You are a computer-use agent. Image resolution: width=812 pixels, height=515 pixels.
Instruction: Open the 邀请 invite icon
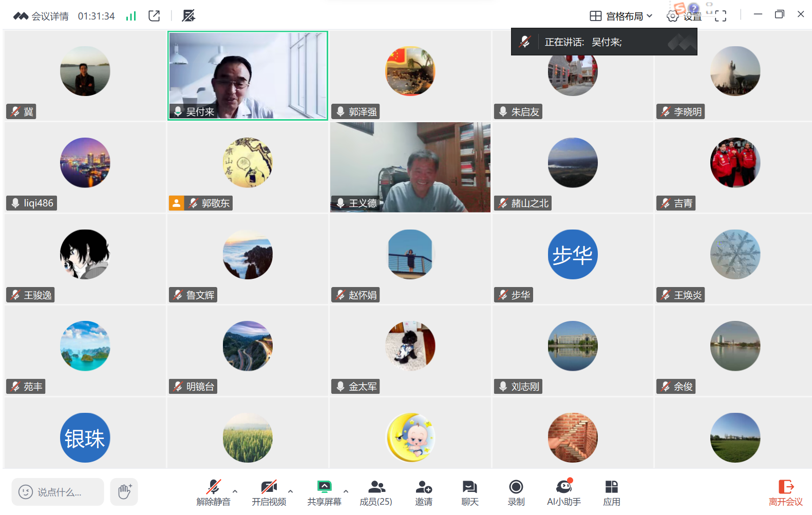click(x=423, y=492)
